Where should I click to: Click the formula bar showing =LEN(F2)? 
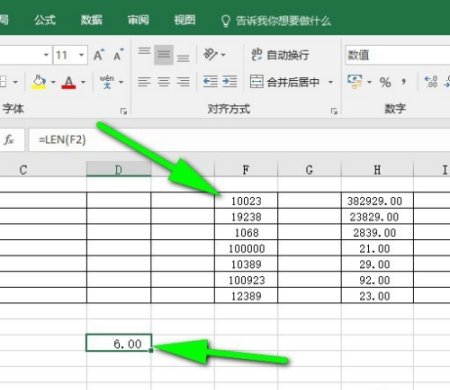238,140
